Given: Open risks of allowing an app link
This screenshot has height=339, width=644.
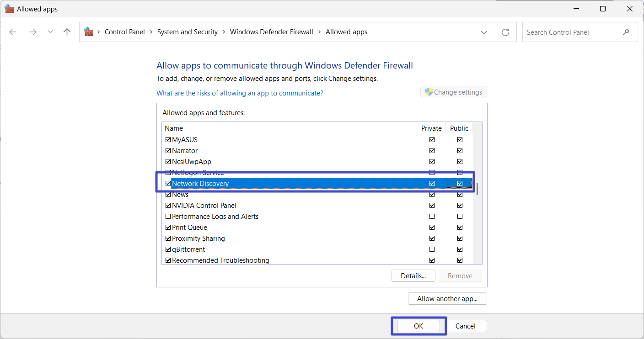Looking at the screenshot, I should (x=240, y=93).
